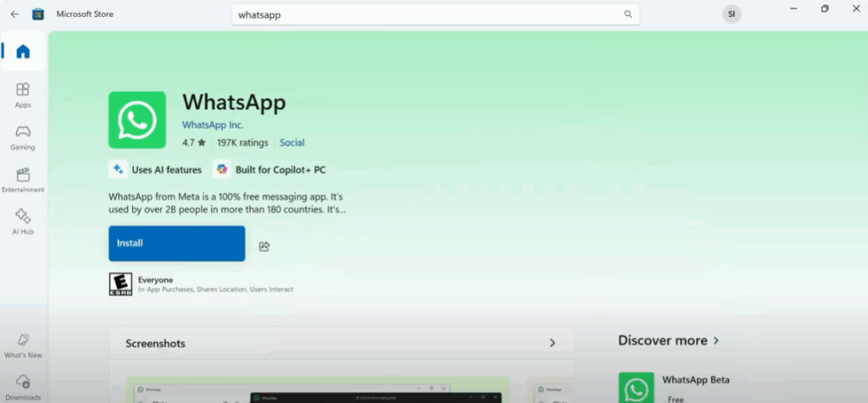The width and height of the screenshot is (868, 403).
Task: Click the Install button
Action: pos(176,243)
